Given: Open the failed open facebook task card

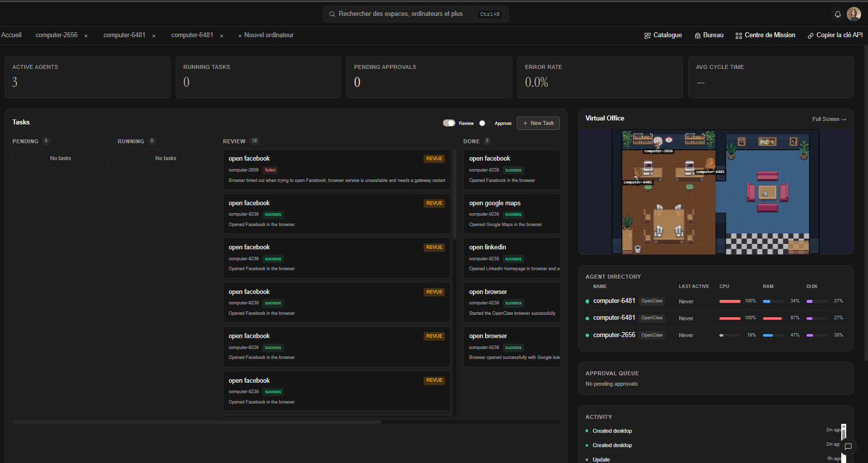Looking at the screenshot, I should coord(336,169).
